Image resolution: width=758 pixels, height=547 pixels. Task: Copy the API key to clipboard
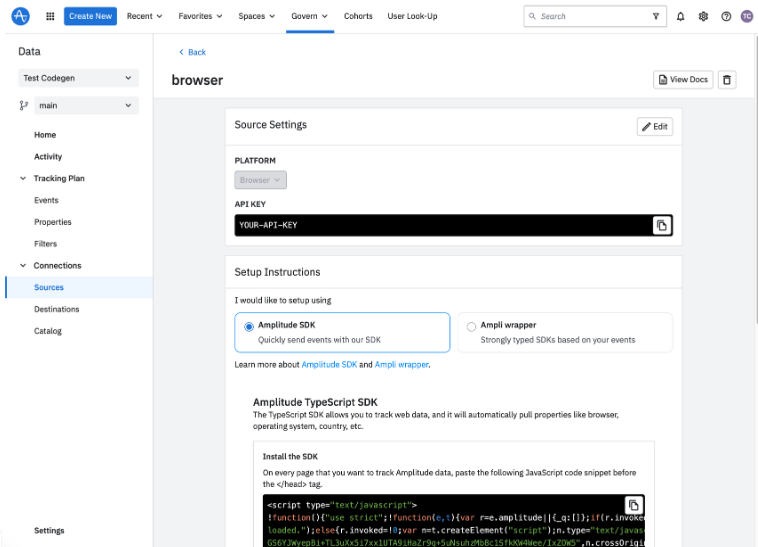click(x=662, y=225)
